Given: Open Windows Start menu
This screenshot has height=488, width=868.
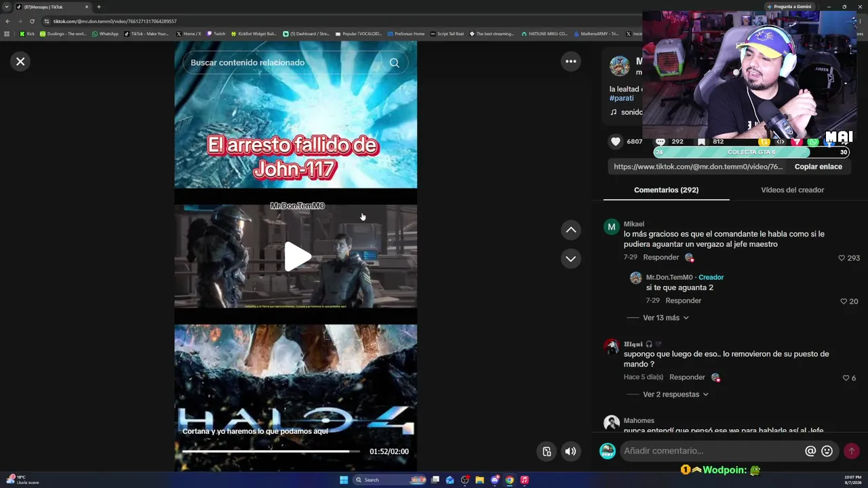Looking at the screenshot, I should (x=344, y=480).
